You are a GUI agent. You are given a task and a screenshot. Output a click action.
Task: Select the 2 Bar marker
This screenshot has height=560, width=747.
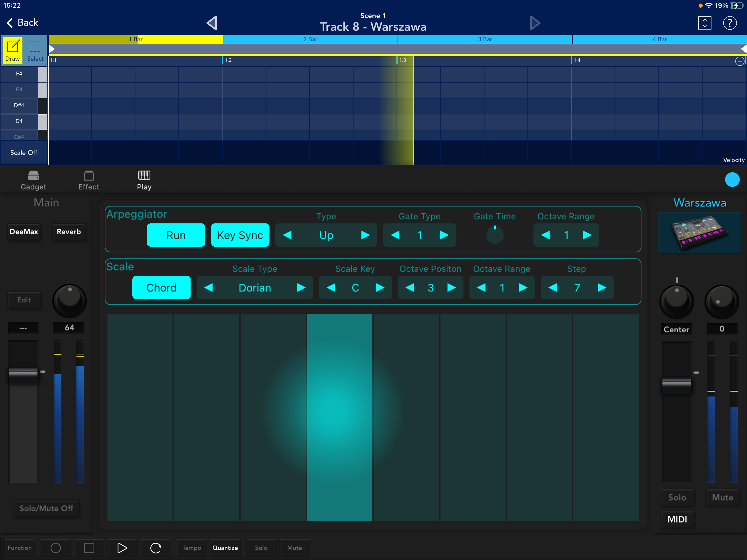[310, 39]
